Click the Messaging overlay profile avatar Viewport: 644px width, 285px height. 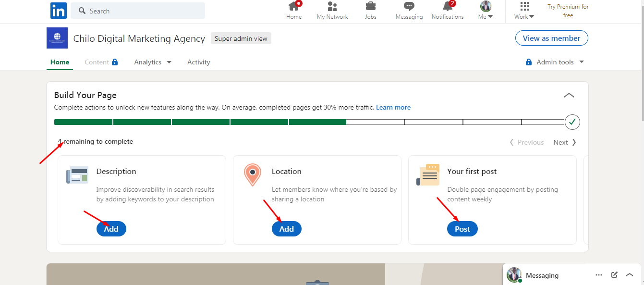point(514,275)
